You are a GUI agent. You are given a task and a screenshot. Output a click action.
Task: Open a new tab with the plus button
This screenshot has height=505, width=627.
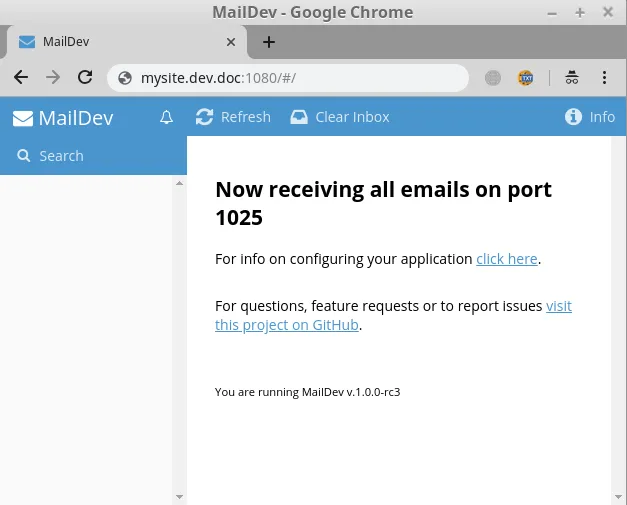pyautogui.click(x=269, y=42)
